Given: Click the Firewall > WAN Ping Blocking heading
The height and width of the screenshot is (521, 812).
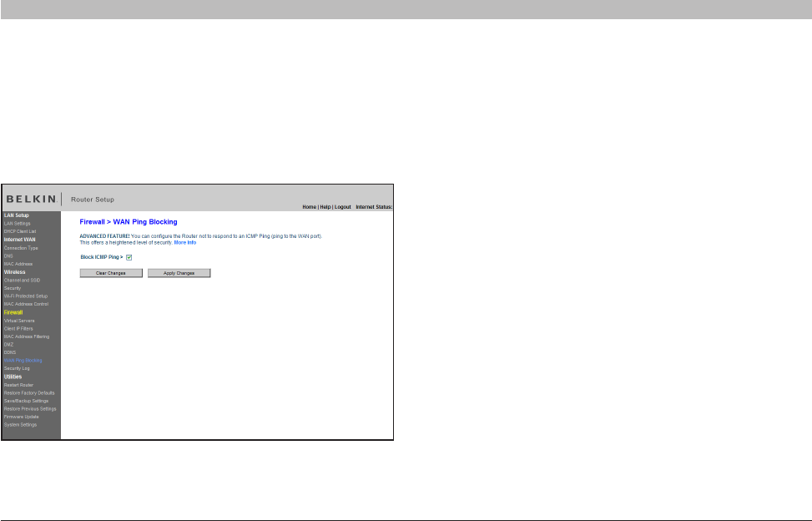Looking at the screenshot, I should click(129, 221).
